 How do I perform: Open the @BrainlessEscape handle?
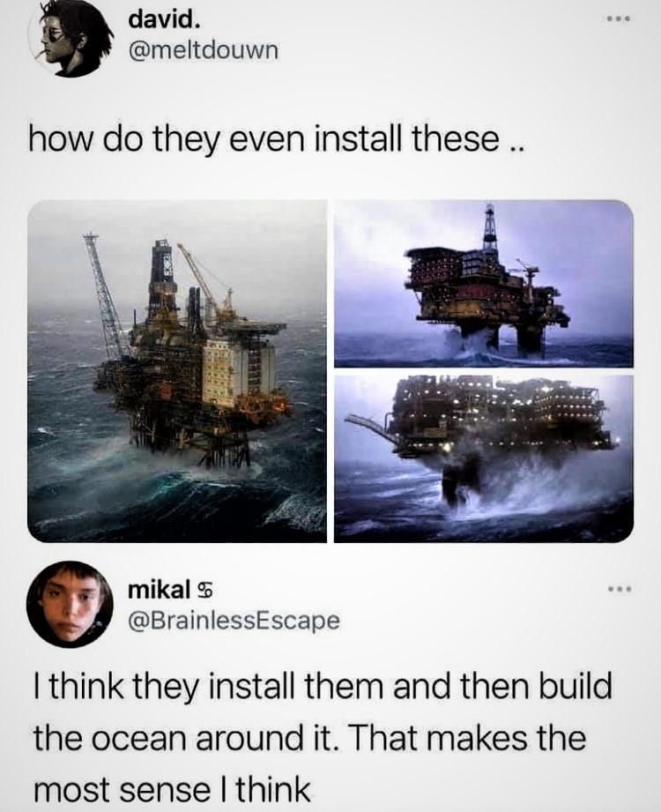[x=234, y=619]
